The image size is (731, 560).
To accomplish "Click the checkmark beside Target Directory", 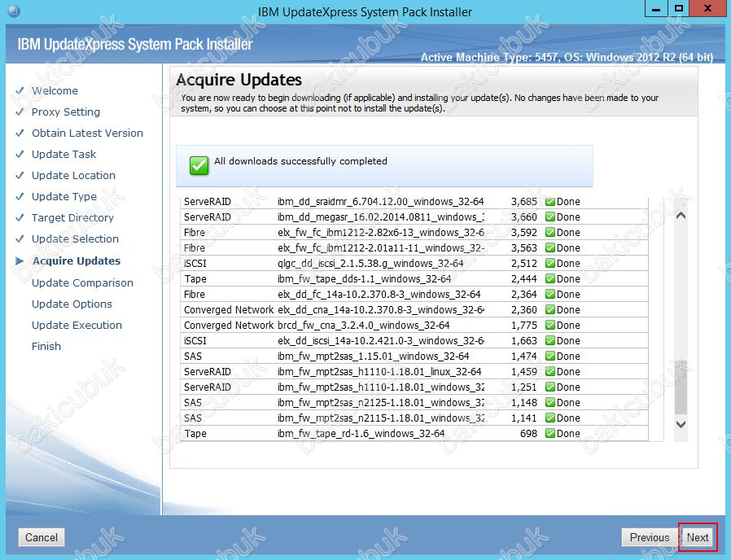I will point(20,218).
